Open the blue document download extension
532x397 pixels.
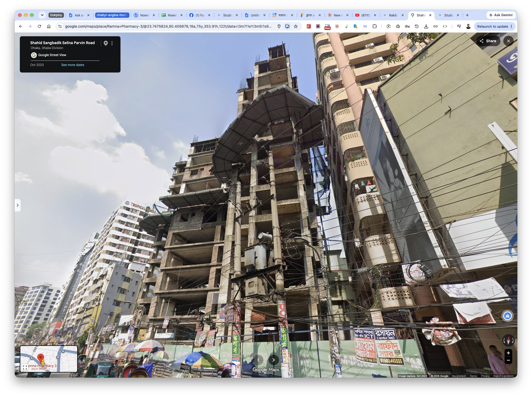355,26
